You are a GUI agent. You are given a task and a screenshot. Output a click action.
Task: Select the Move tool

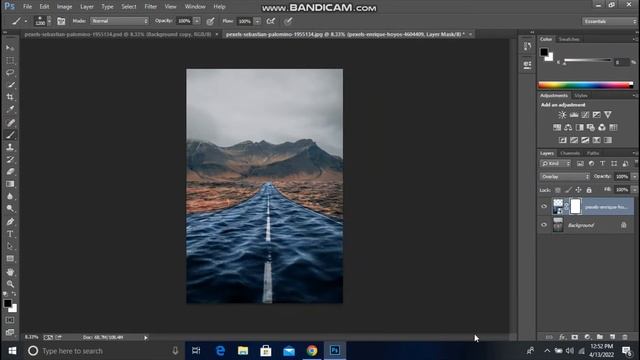point(10,48)
